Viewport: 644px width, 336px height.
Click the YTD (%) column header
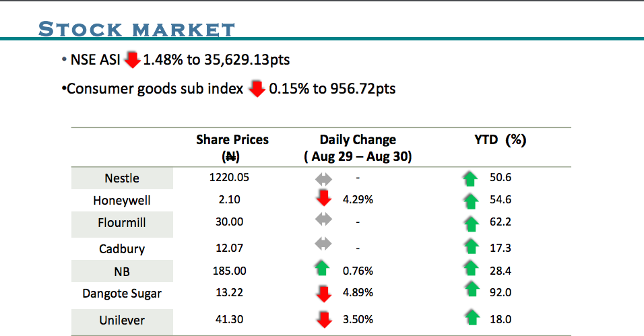coord(500,140)
